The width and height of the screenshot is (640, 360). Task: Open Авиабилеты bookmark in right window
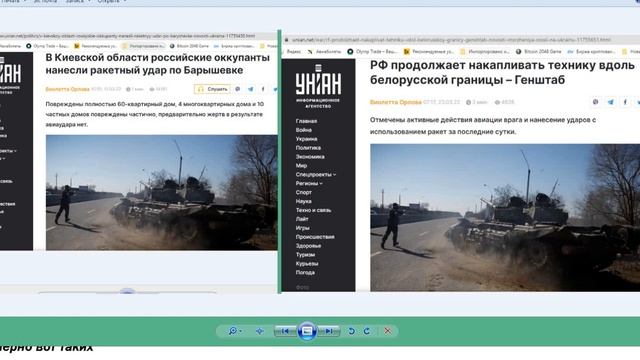[325, 52]
